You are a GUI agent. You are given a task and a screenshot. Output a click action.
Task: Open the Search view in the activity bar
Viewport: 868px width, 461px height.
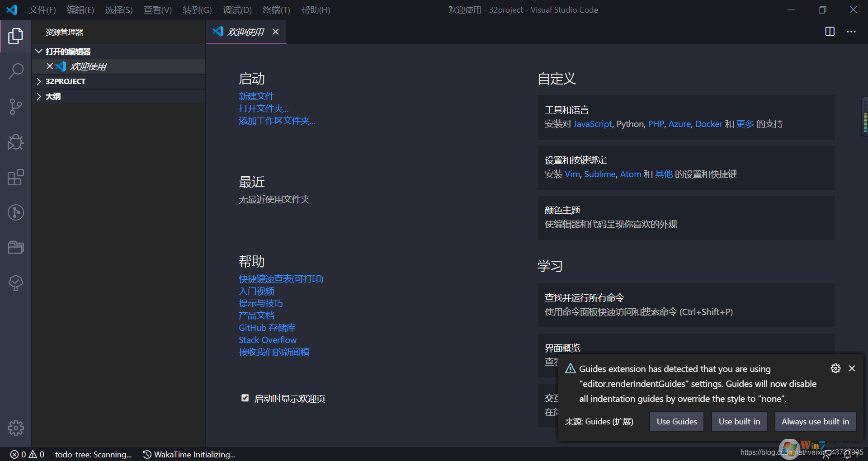coord(16,71)
